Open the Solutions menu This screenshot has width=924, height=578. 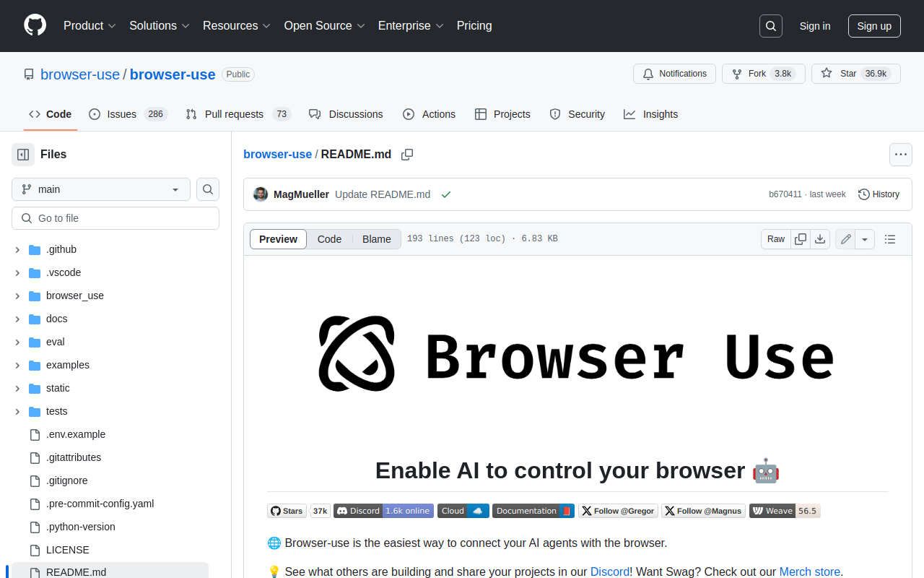pos(160,26)
